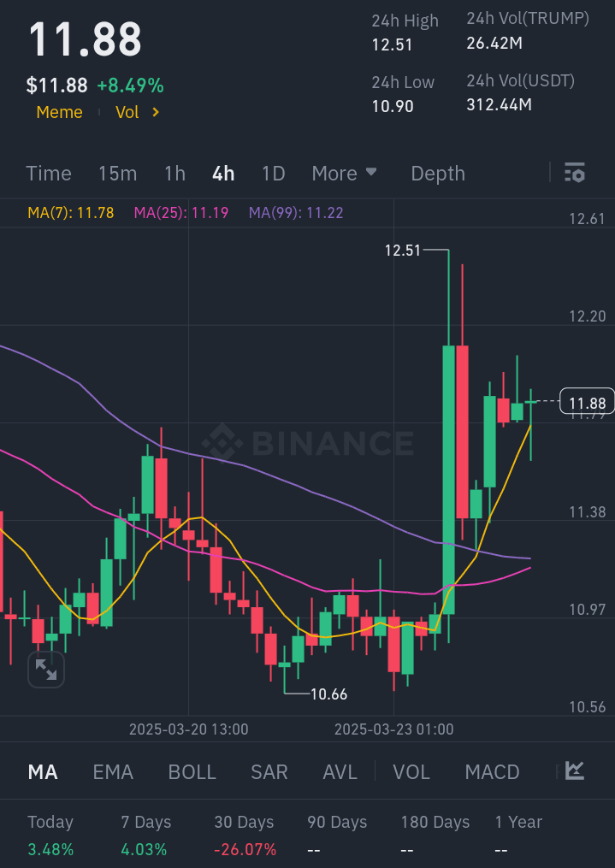615x868 pixels.
Task: Switch to the 15m interval
Action: tap(117, 173)
